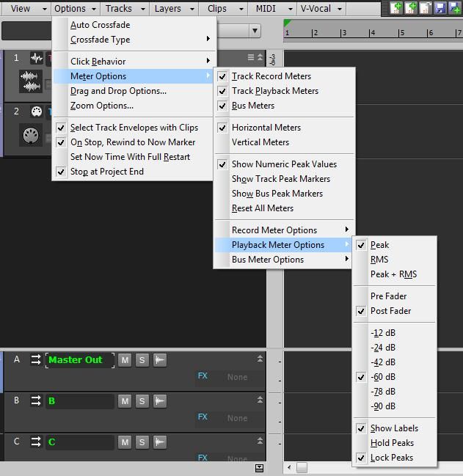This screenshot has height=476, width=463.
Task: Collapse the Master Out bus strip
Action: 260,359
